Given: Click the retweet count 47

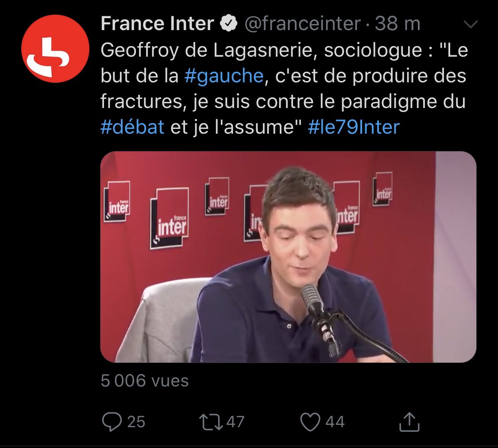Looking at the screenshot, I should click(x=235, y=422).
